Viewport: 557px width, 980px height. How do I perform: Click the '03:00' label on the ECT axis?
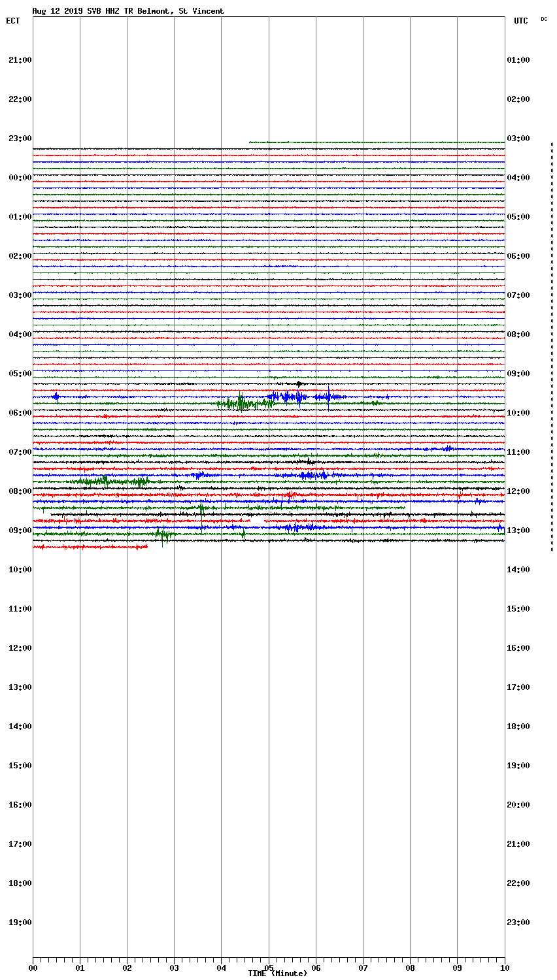click(20, 295)
